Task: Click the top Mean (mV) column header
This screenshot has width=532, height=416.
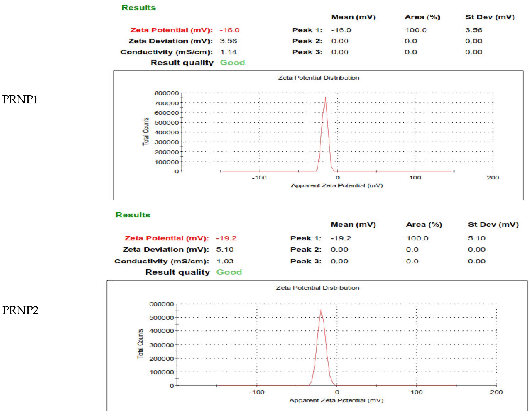Action: tap(353, 17)
